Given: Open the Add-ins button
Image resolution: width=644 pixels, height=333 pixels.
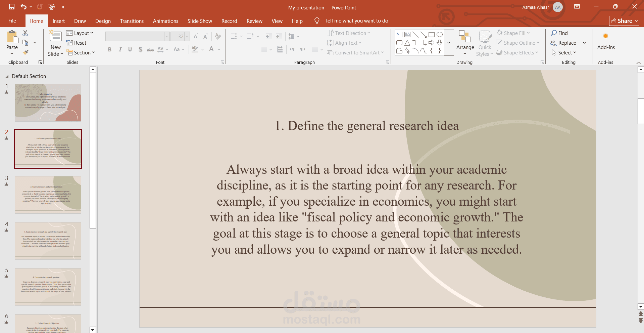Looking at the screenshot, I should (x=606, y=42).
